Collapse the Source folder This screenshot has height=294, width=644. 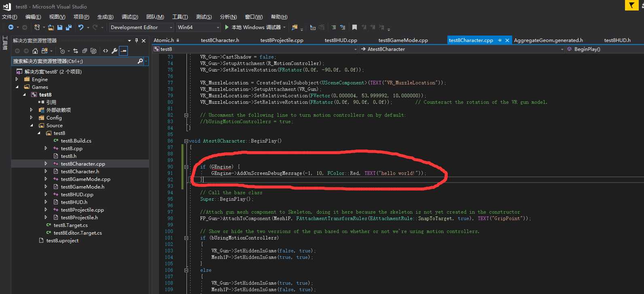(32, 125)
